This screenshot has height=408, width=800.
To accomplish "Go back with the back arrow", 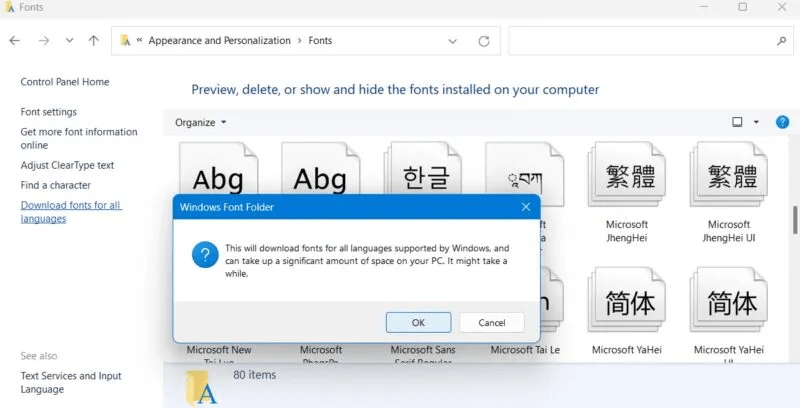I will (15, 41).
